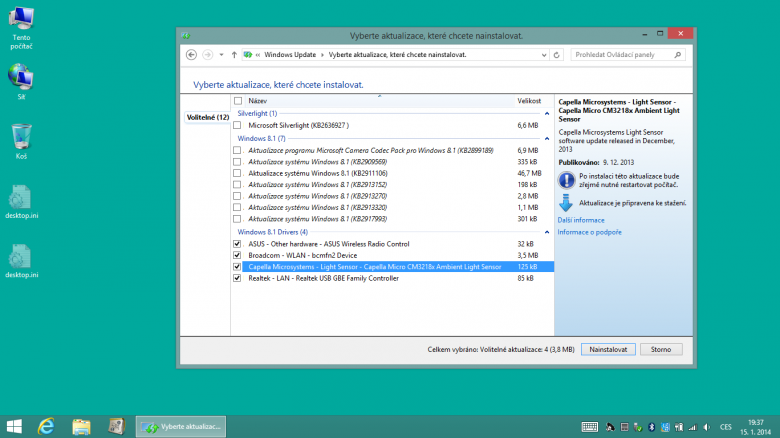Check update KB2909569 checkbox
Screen dimensions: 780x438
[237, 162]
